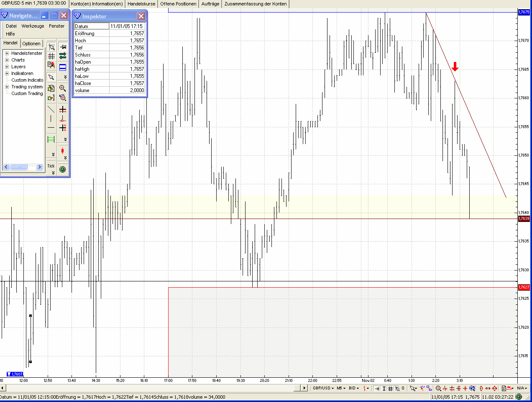Open the Konto(en) Information(en) tab
The image size is (532, 402).
97,4
